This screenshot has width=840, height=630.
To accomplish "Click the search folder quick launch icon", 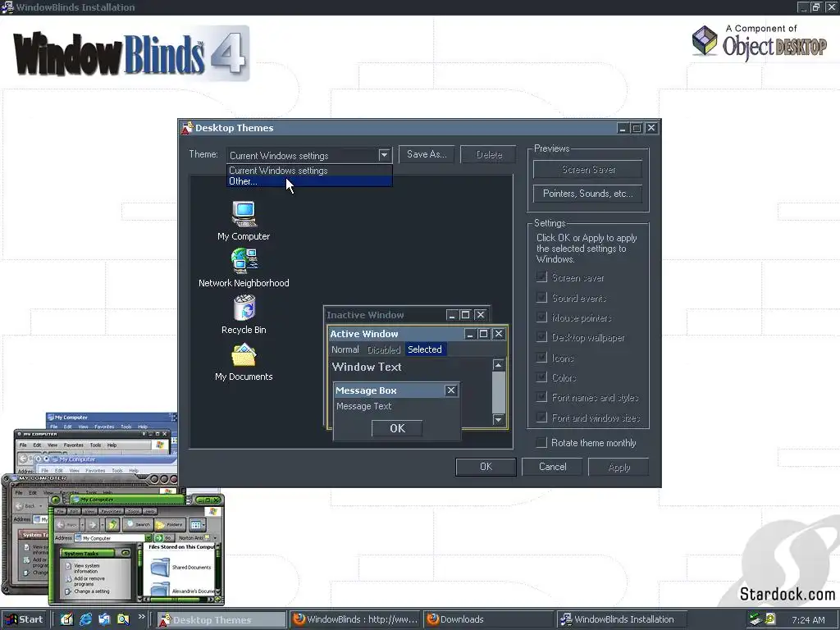I will click(x=123, y=619).
